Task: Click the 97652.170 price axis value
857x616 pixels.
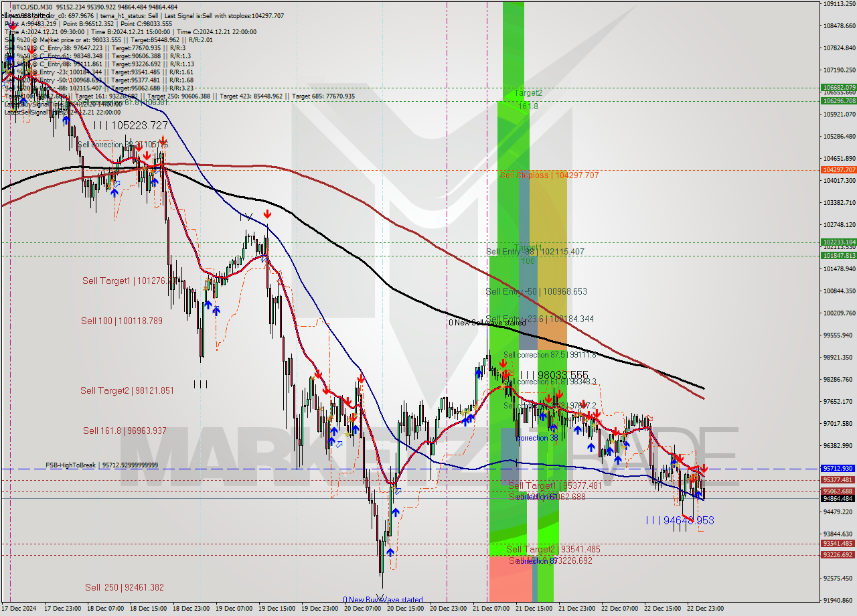Action: tap(838, 401)
